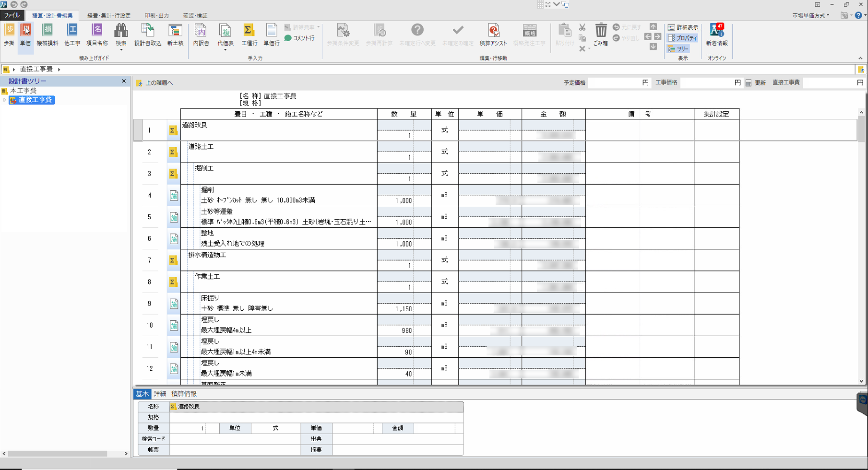Viewport: 868px width, 470px height.
Task: Select the 積算情報 property tab
Action: pos(184,394)
